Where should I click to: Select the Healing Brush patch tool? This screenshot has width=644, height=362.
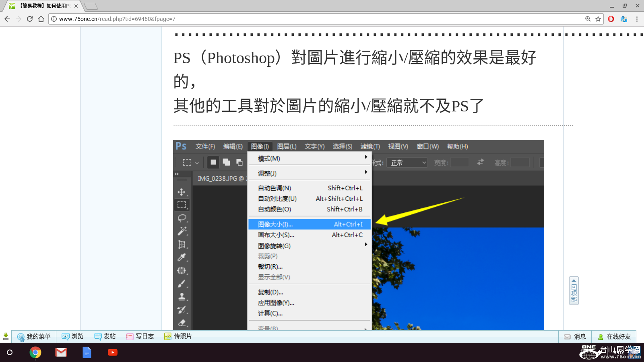(x=182, y=270)
